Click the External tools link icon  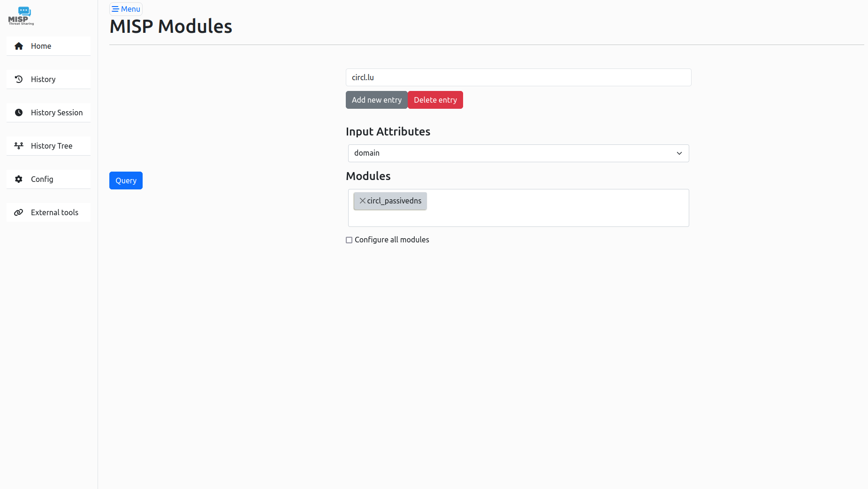19,212
